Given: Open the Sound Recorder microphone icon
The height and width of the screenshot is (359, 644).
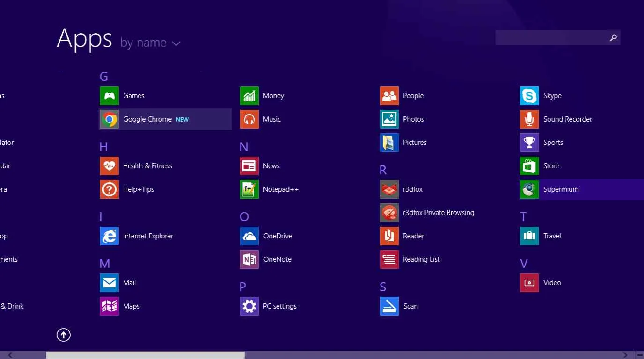Looking at the screenshot, I should point(529,119).
